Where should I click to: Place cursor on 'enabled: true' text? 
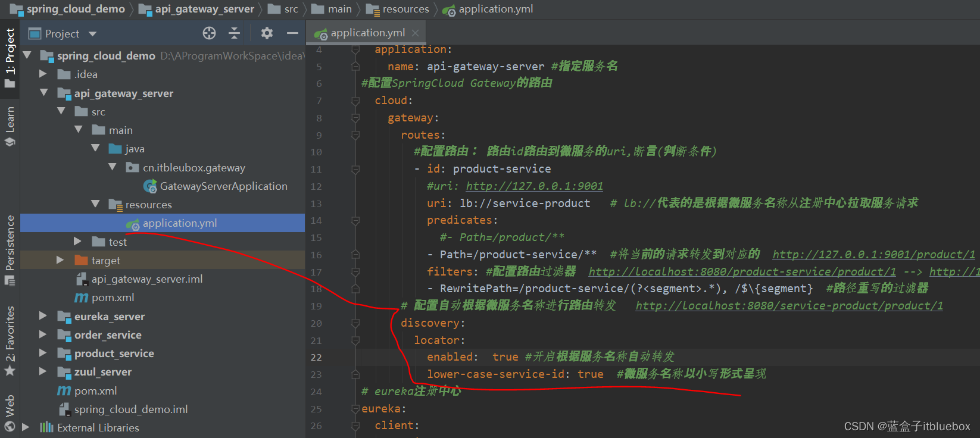[x=473, y=356]
